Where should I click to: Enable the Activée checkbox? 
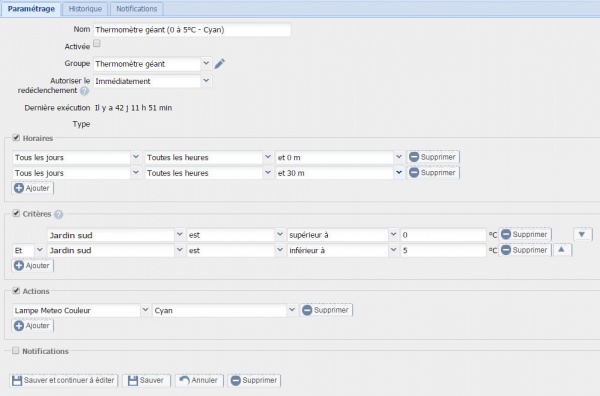click(97, 43)
